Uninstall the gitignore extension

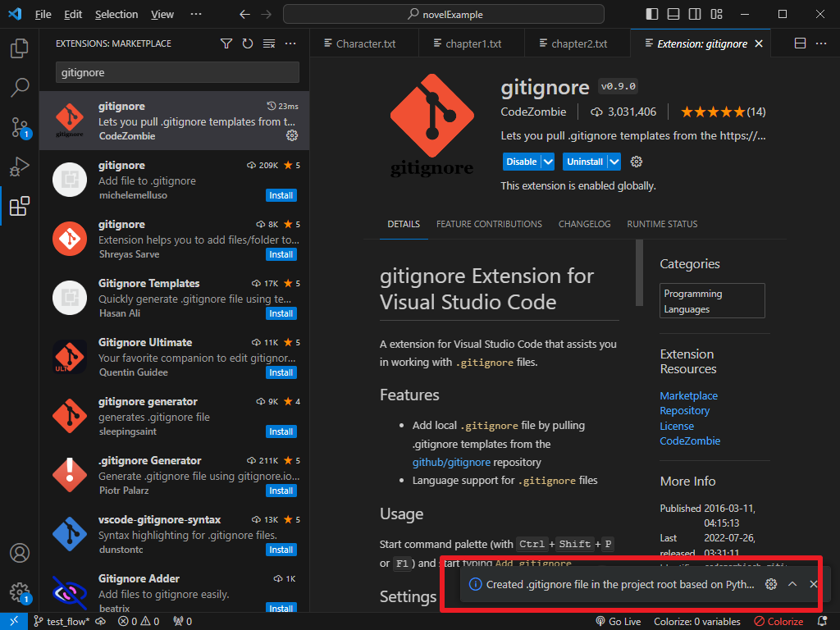(x=584, y=162)
